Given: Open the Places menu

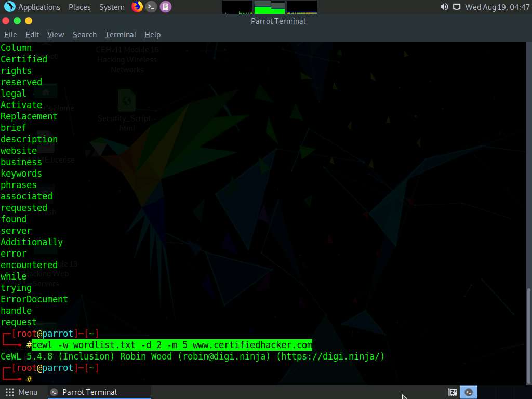Looking at the screenshot, I should [x=79, y=7].
